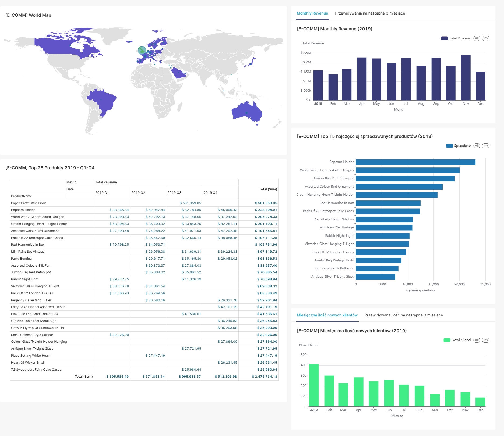Toggle the Nowi Klienci legend series
The height and width of the screenshot is (436, 504).
(x=457, y=340)
